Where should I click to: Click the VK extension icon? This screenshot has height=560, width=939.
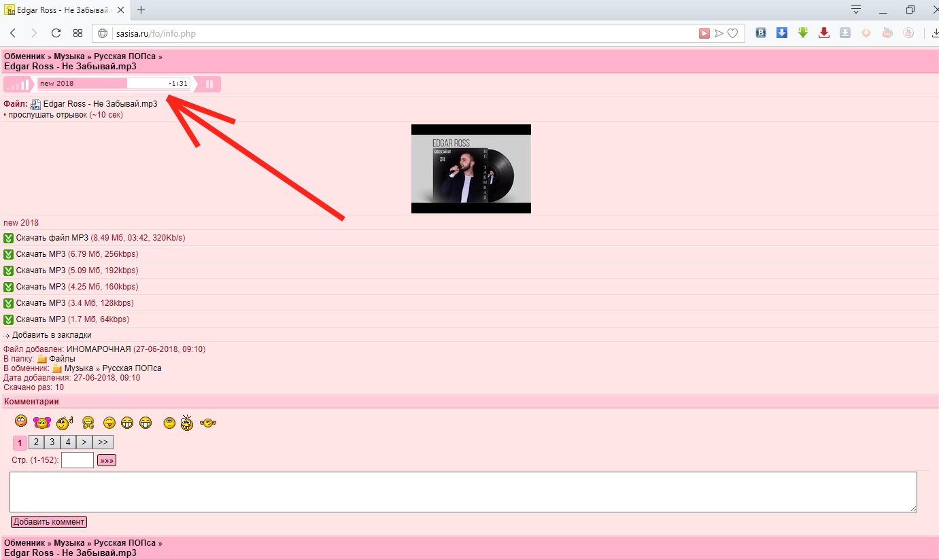[762, 33]
